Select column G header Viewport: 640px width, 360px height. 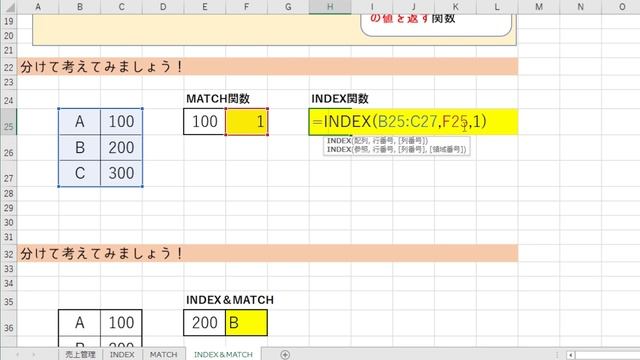point(288,7)
